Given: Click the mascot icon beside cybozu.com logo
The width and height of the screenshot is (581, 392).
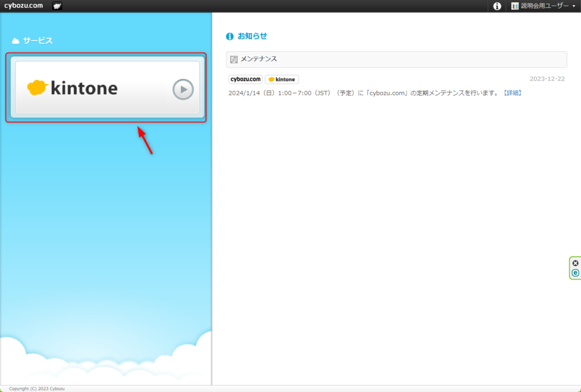Looking at the screenshot, I should click(57, 6).
